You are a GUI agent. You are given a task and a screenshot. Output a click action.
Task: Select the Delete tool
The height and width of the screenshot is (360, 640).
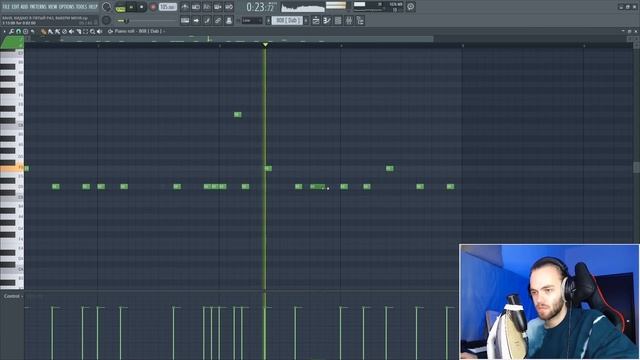[64, 31]
